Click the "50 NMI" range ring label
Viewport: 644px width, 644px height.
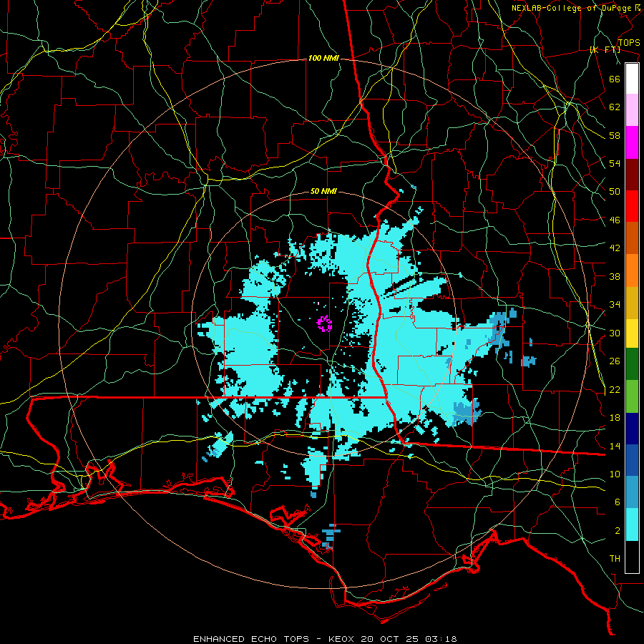click(x=323, y=191)
